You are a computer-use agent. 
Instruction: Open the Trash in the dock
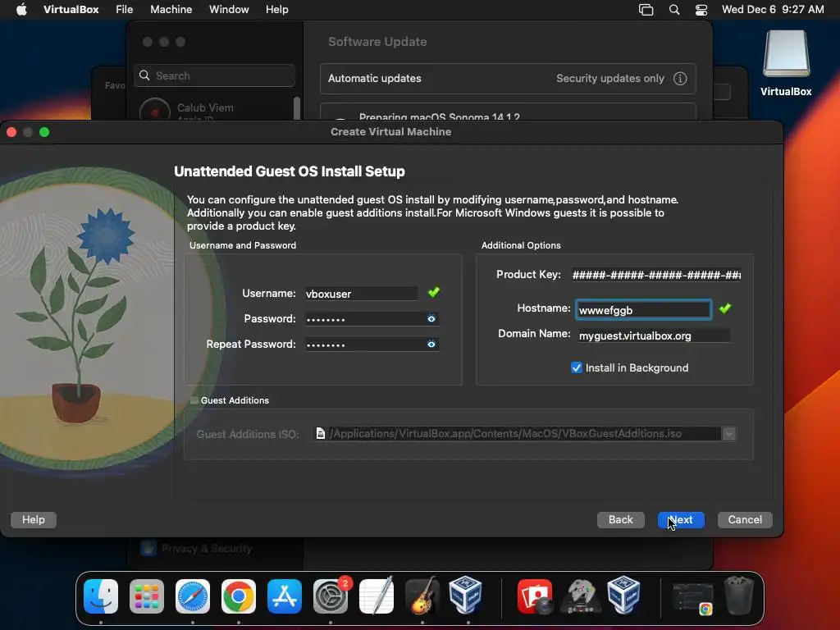coord(739,596)
